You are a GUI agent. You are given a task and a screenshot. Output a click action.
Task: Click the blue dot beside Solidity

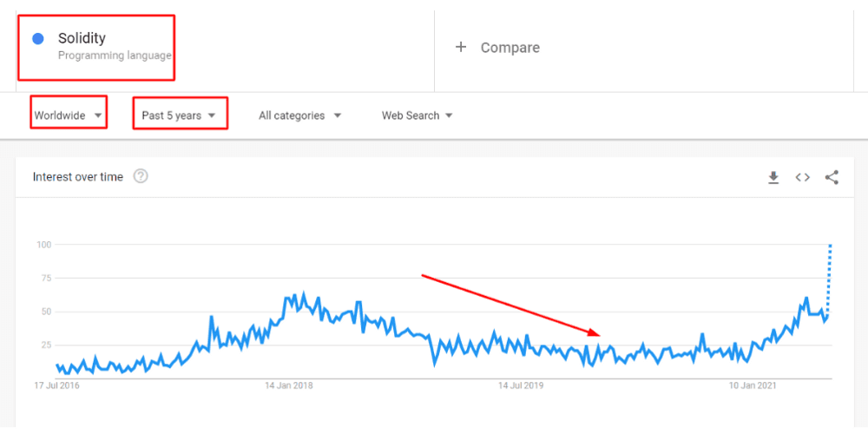click(38, 38)
